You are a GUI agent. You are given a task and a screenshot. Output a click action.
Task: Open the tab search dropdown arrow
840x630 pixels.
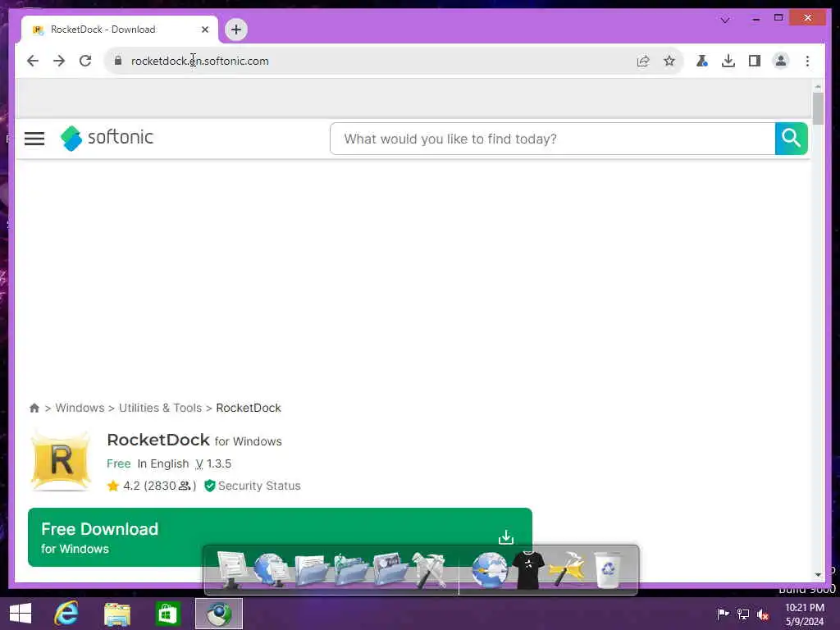tap(725, 20)
